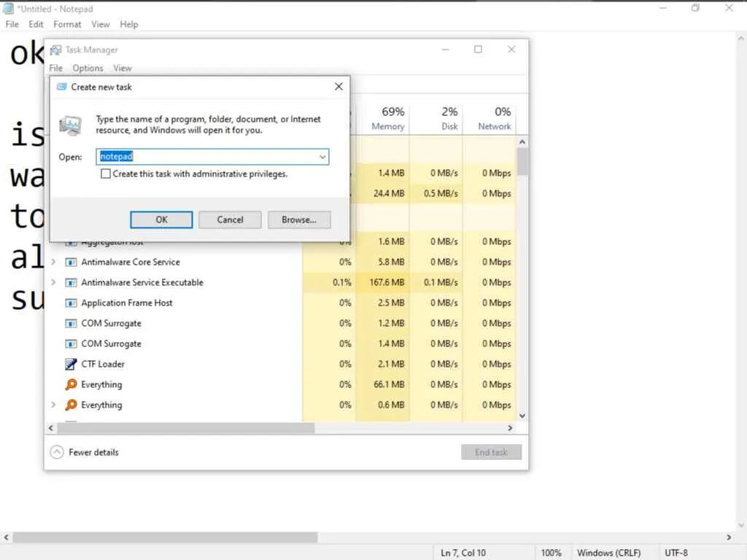
Task: Click Cancel in Create new task
Action: pyautogui.click(x=230, y=220)
